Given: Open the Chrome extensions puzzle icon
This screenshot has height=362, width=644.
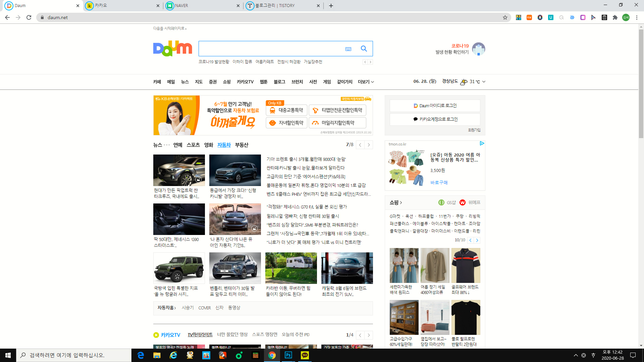Looking at the screenshot, I should [615, 17].
